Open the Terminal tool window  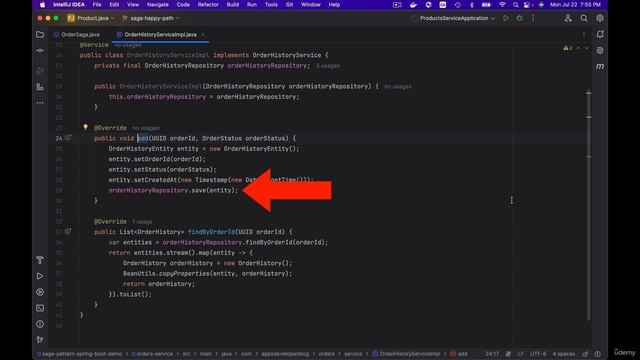40,308
